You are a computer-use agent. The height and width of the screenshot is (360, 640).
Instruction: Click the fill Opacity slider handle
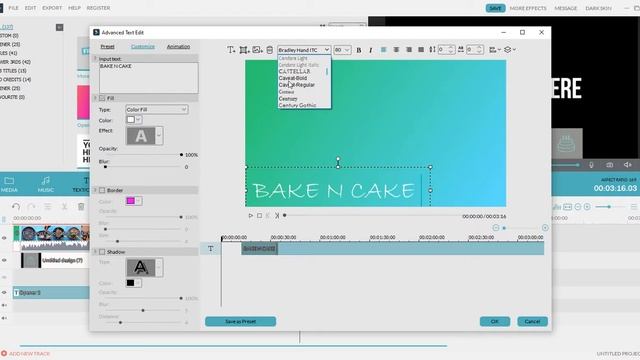pos(181,155)
